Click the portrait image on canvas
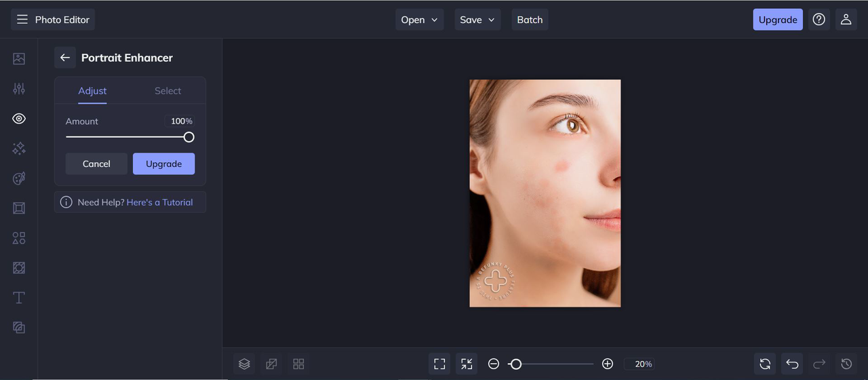The image size is (868, 380). coord(545,193)
